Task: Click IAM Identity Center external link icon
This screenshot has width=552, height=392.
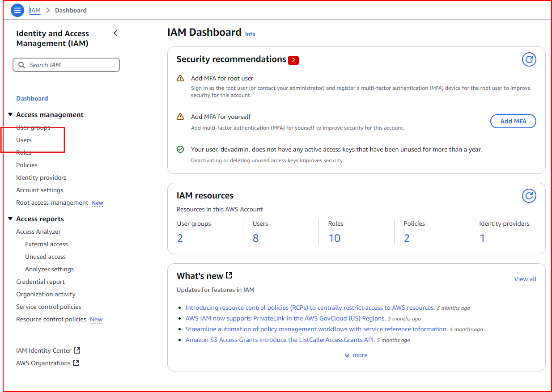Action: [x=77, y=350]
